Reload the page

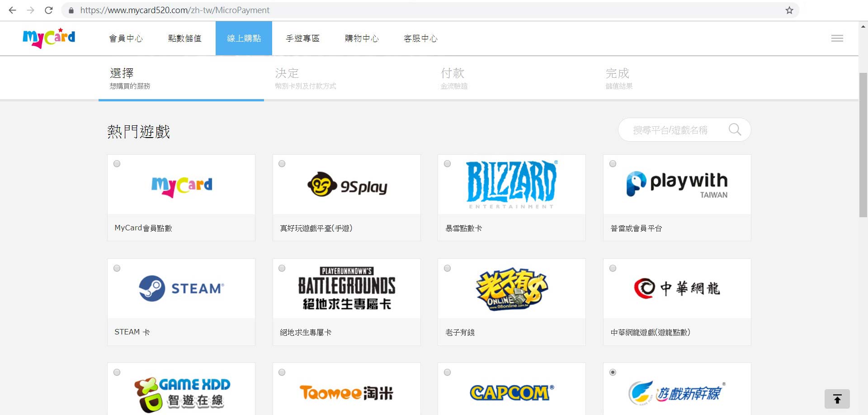(x=49, y=10)
